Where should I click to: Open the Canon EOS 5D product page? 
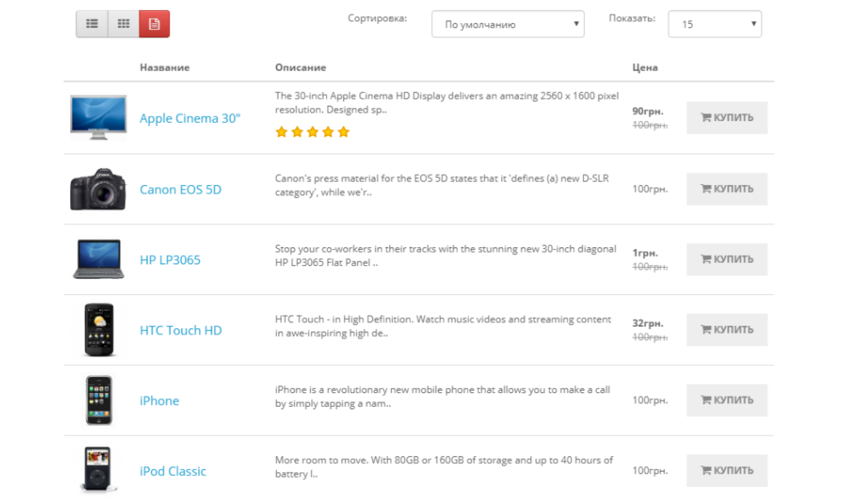(x=181, y=190)
